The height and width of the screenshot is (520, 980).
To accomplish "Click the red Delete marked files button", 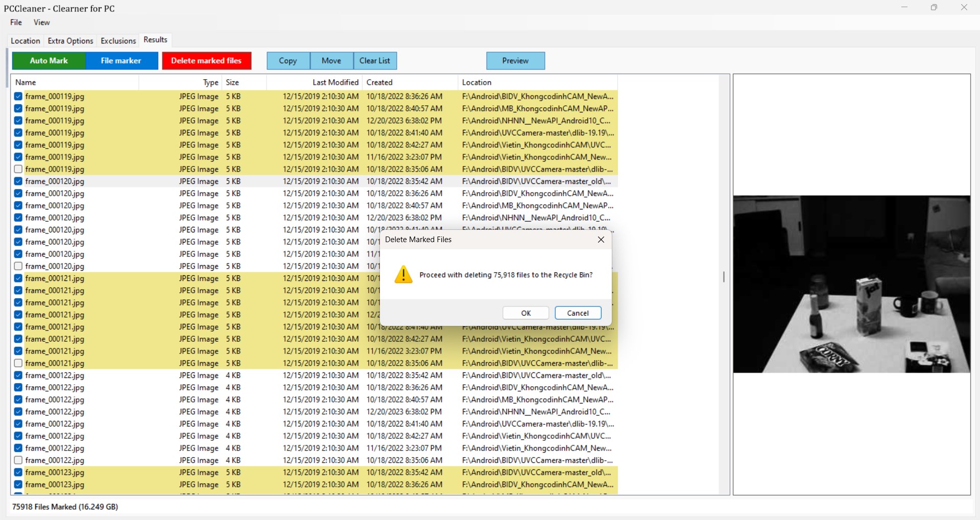I will coord(206,61).
